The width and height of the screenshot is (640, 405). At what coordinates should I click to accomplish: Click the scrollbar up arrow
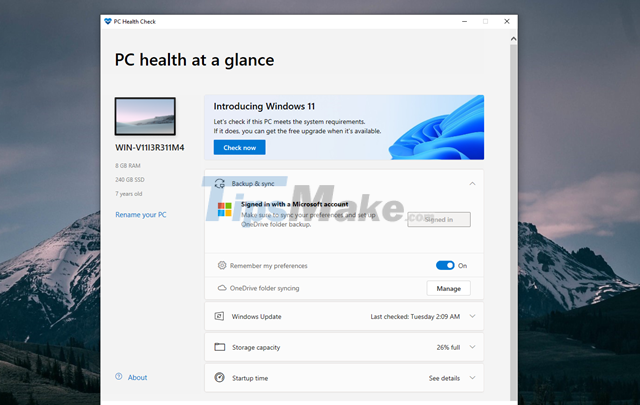click(513, 39)
